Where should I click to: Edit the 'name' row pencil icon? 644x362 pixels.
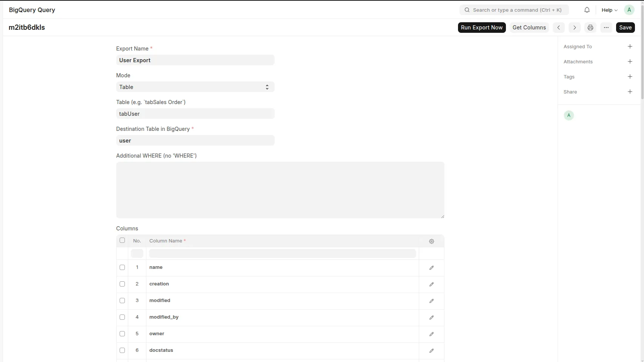click(x=431, y=268)
